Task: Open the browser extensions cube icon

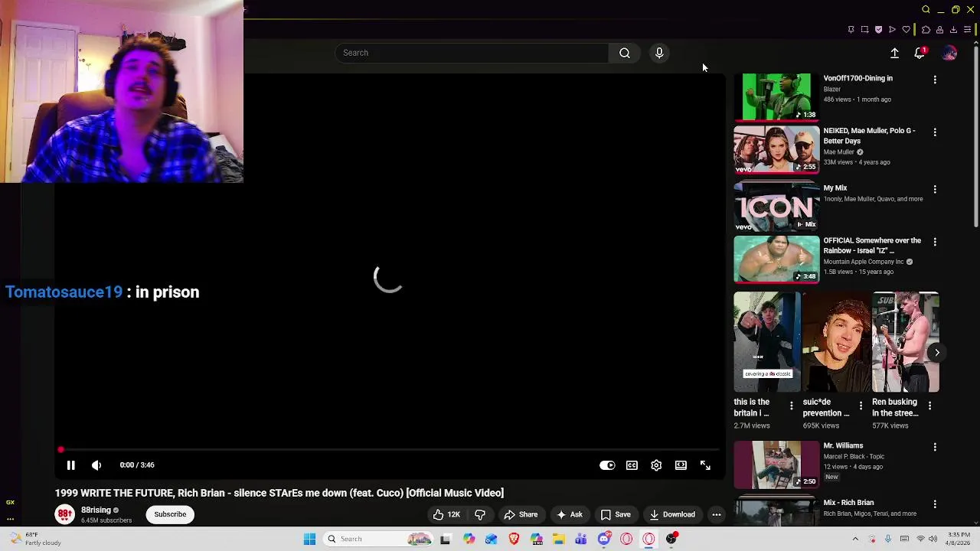Action: 926,30
